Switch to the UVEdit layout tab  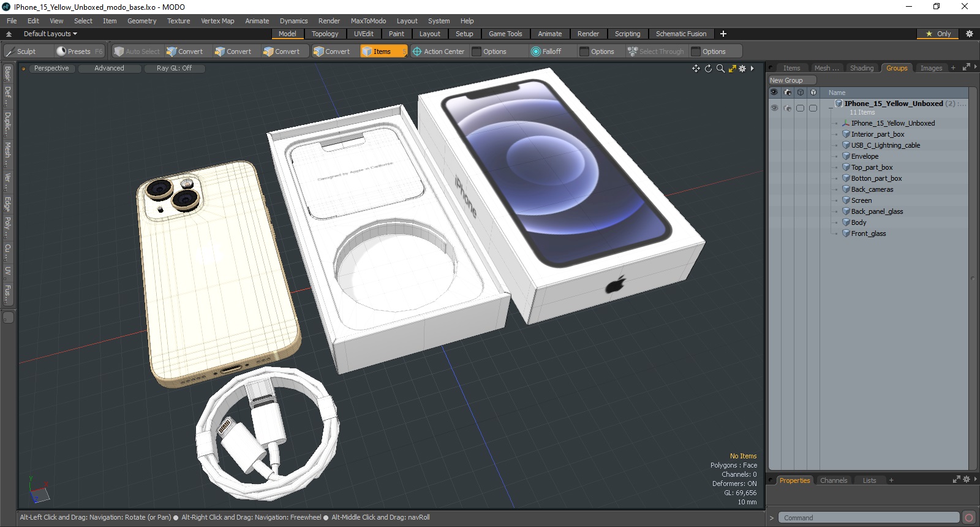[x=363, y=34]
